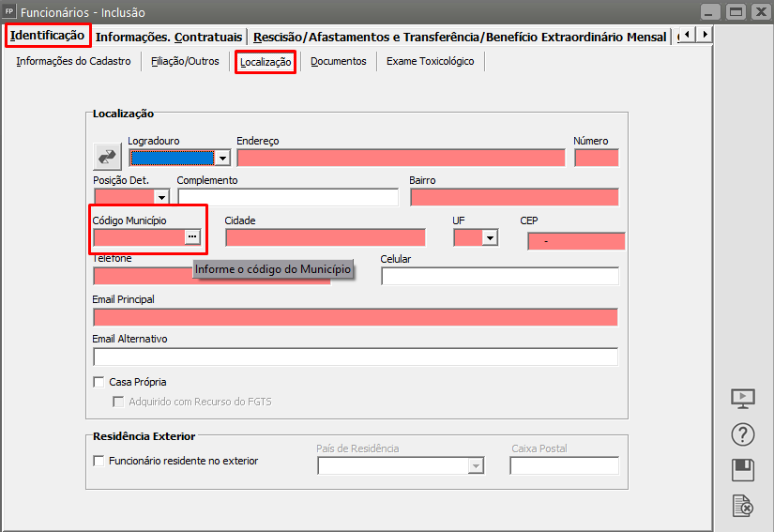The image size is (774, 532).
Task: Open the Documentos subtab
Action: point(339,61)
